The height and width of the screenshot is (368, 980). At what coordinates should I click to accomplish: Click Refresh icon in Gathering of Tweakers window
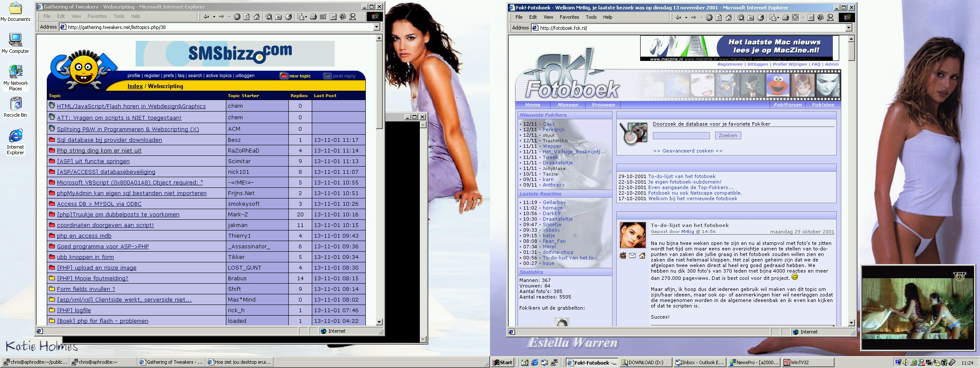pyautogui.click(x=246, y=17)
